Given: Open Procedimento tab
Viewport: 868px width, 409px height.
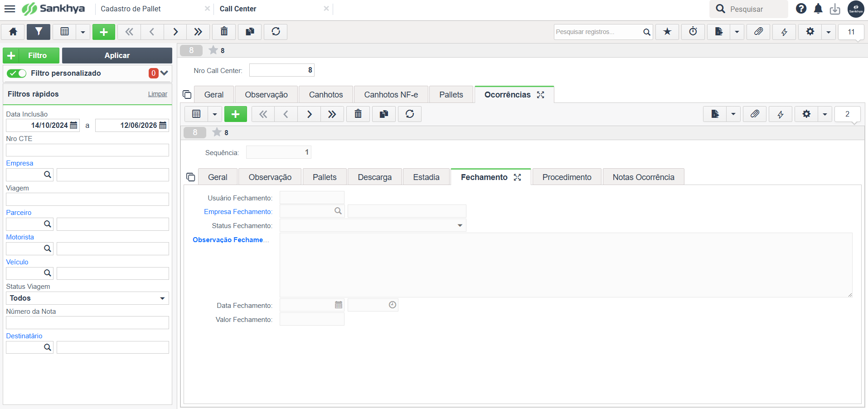Looking at the screenshot, I should point(567,177).
